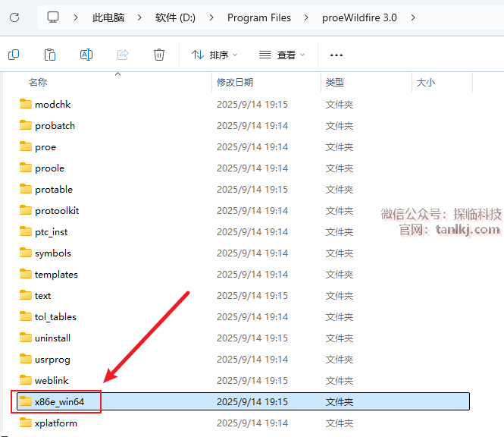Select the text folder name
This screenshot has width=504, height=437.
tap(42, 296)
